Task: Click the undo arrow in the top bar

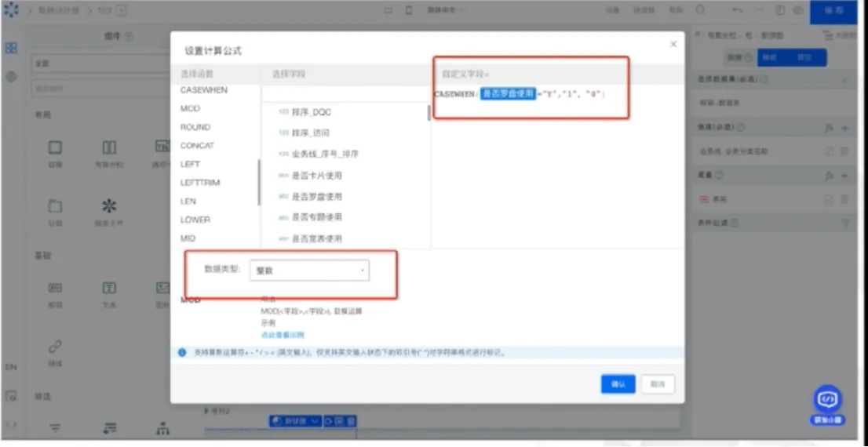Action: pos(738,10)
